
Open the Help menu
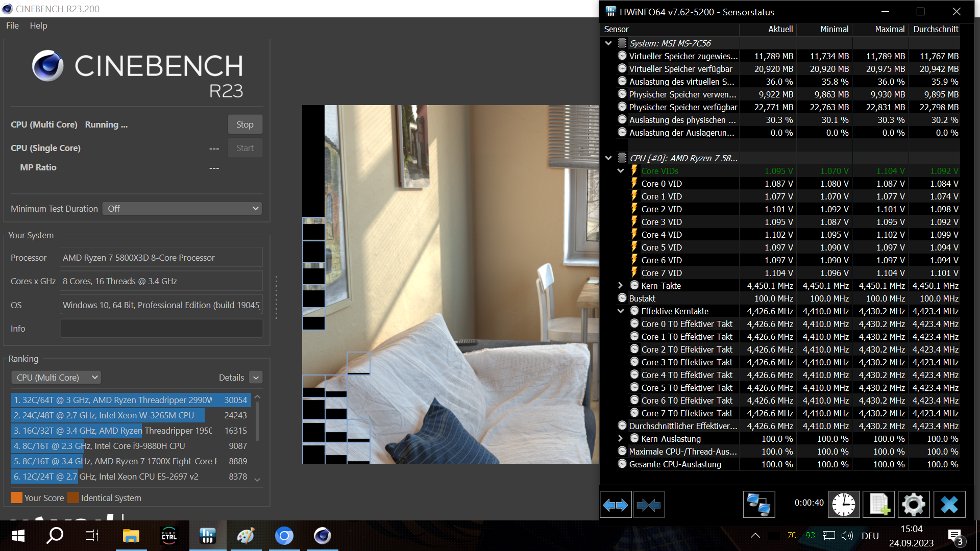point(38,26)
